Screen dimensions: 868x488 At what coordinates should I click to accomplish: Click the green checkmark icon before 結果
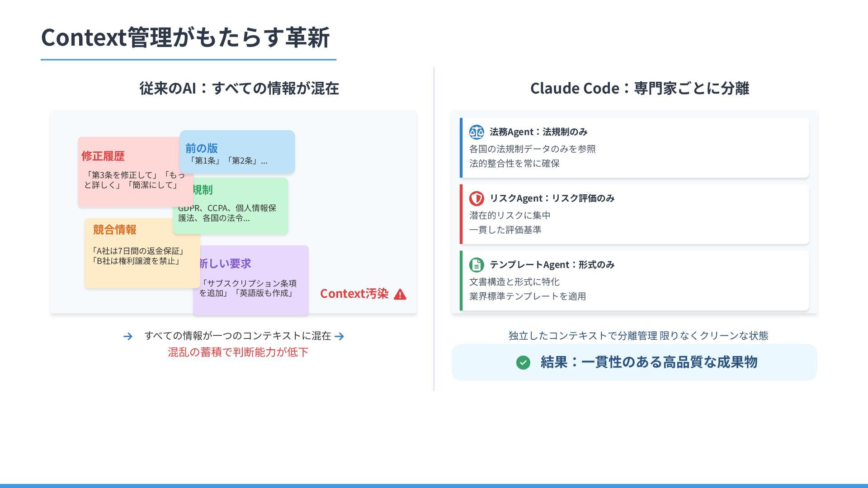[x=523, y=362]
